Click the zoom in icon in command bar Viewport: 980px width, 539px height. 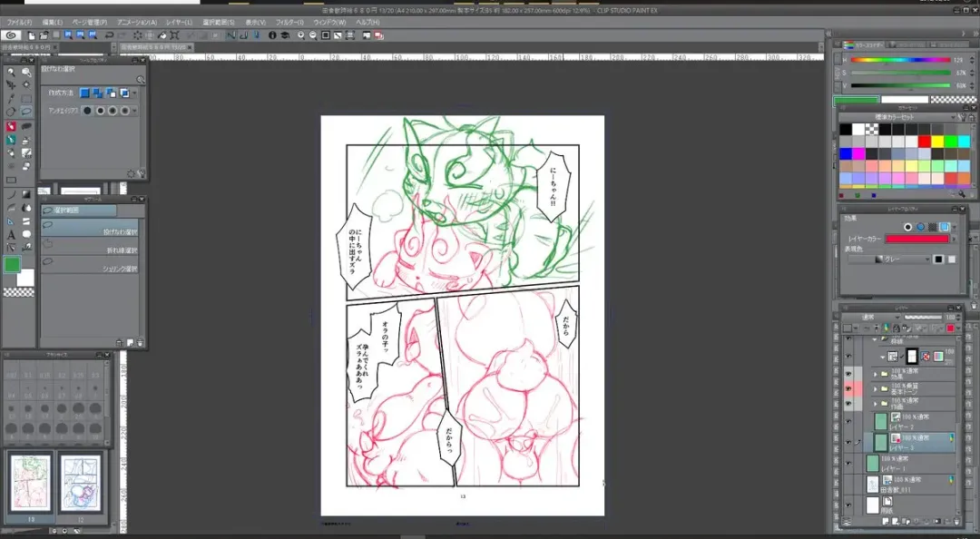click(x=300, y=35)
